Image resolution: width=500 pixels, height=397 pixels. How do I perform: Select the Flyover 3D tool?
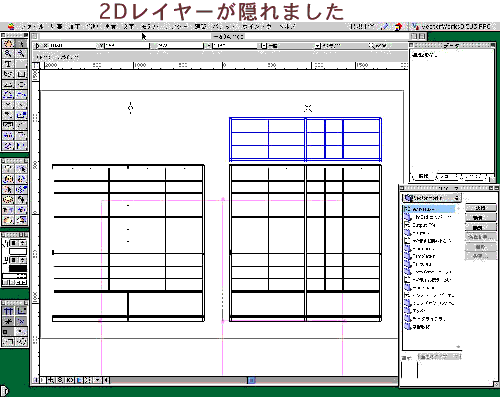click(8, 179)
